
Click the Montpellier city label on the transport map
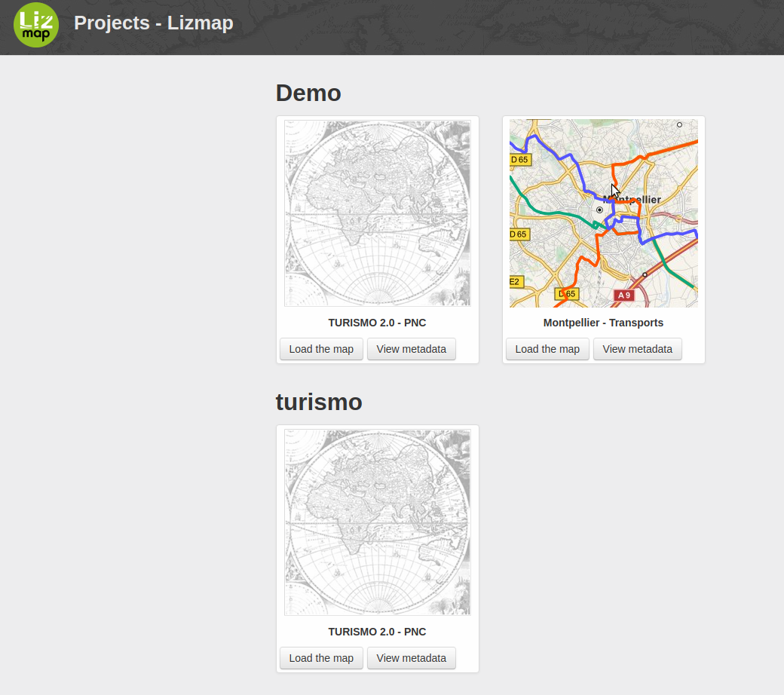coord(632,200)
